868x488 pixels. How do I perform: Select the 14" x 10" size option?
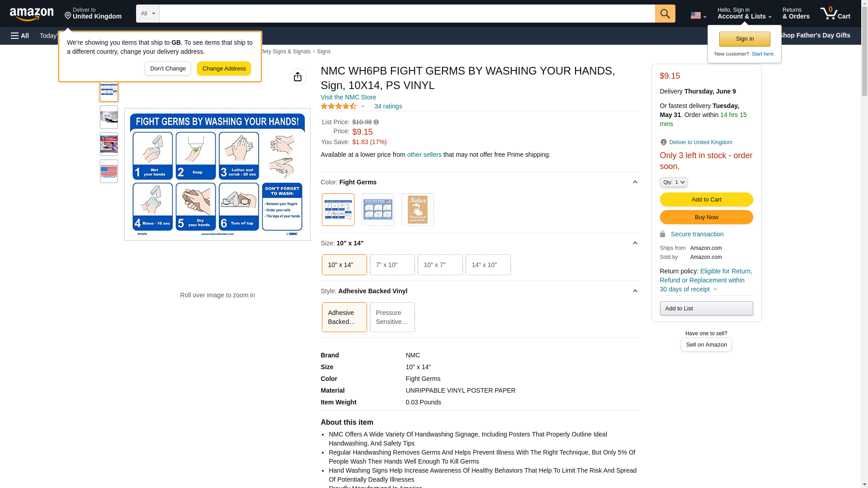pyautogui.click(x=488, y=265)
